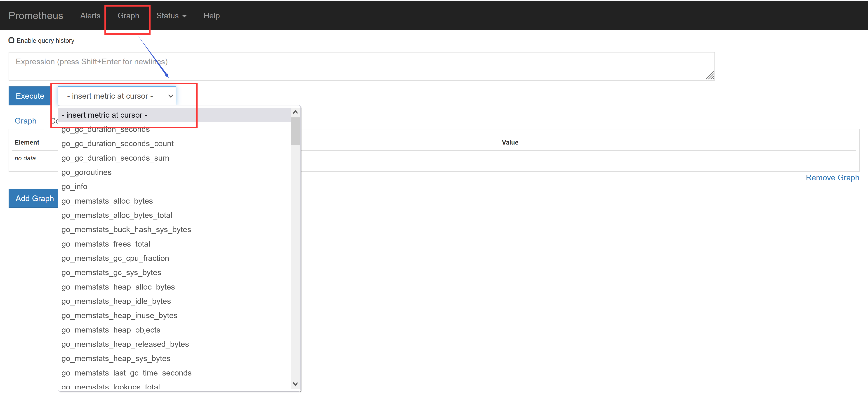The image size is (868, 397).
Task: Switch to the Graph tab
Action: [26, 121]
